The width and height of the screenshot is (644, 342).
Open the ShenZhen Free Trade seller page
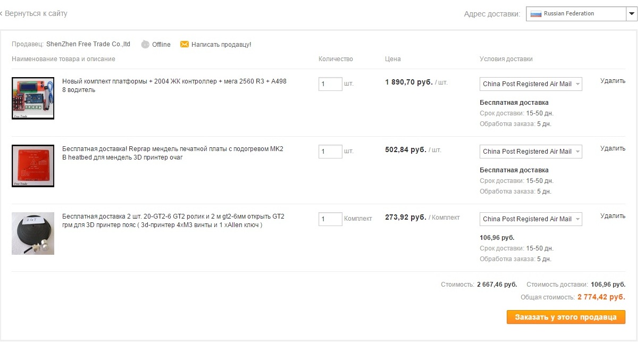click(88, 44)
